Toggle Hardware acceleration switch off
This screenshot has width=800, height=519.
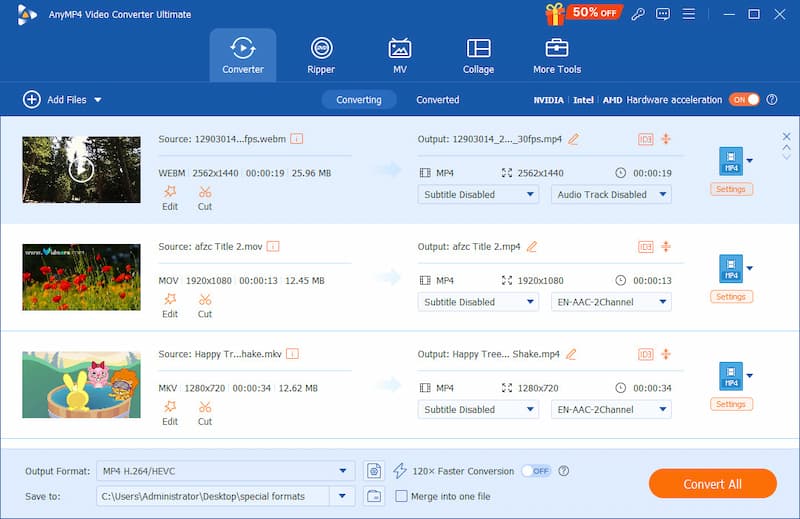(744, 100)
